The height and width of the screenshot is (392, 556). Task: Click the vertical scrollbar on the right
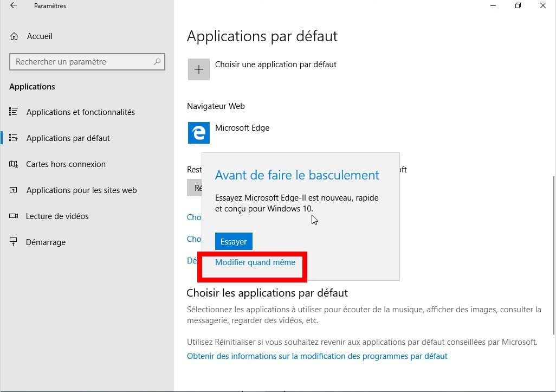pos(553,255)
